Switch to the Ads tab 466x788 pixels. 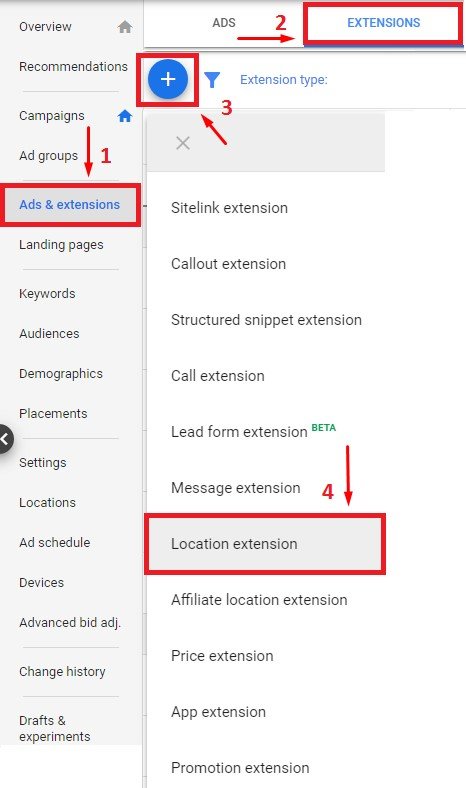click(x=224, y=23)
